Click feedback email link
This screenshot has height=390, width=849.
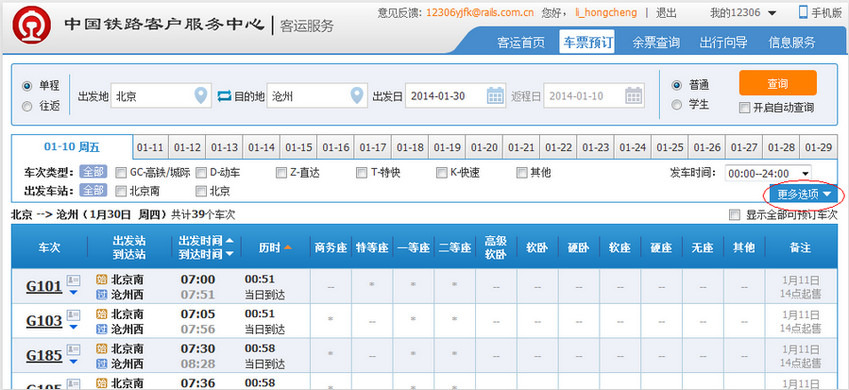(480, 12)
